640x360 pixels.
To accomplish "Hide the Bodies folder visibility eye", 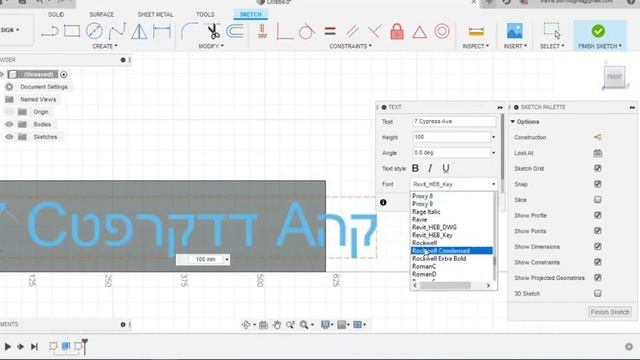I will (9, 124).
